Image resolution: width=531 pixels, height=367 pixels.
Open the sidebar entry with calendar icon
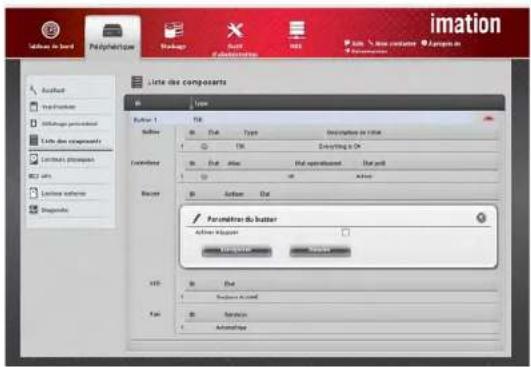pos(70,107)
